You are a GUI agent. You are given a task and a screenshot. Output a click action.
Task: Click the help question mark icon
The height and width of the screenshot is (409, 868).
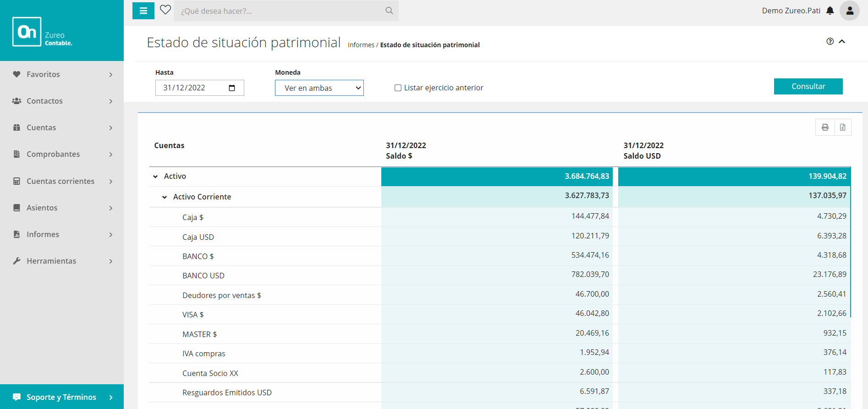click(x=830, y=41)
